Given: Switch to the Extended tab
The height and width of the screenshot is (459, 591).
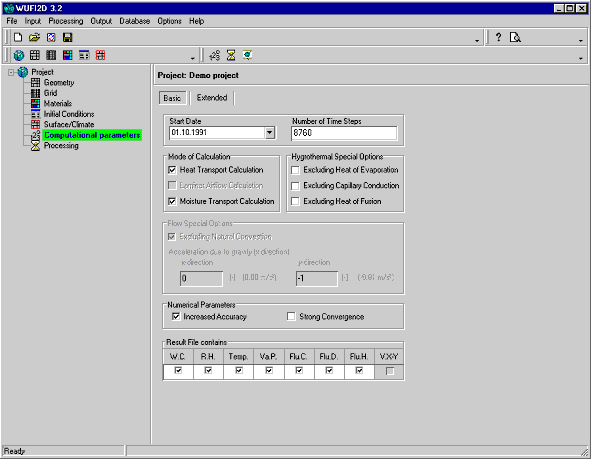Looking at the screenshot, I should click(212, 98).
